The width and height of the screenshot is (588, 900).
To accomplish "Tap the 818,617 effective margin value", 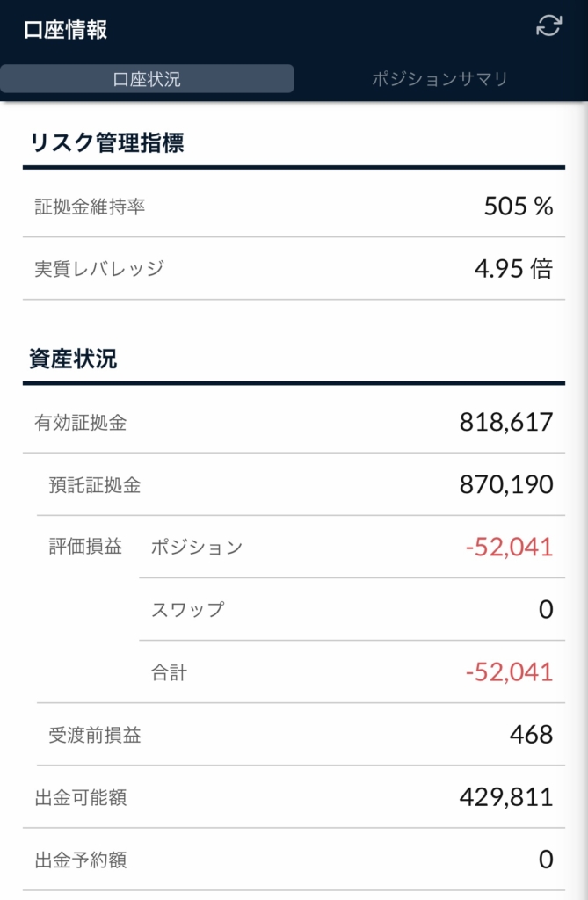I will click(x=506, y=423).
